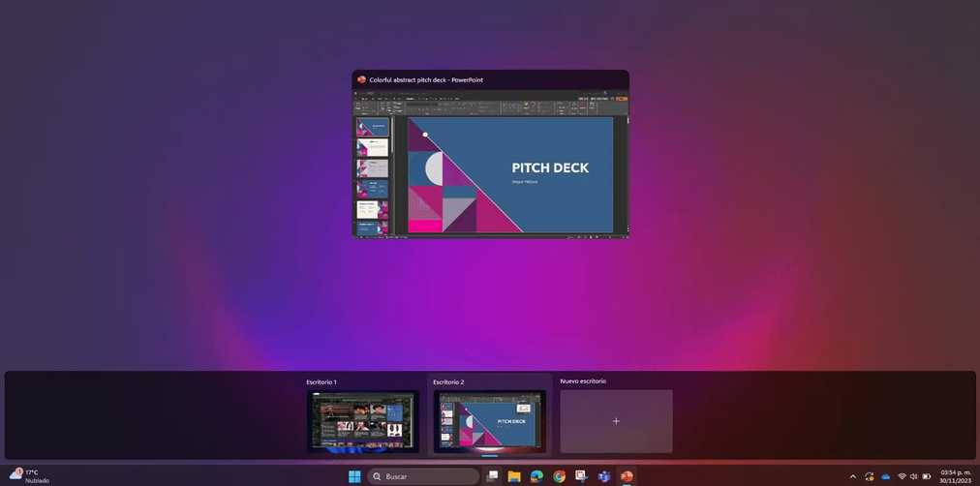Open the weather widget showing 17°C Nublado
Screen dimensions: 980x486
tap(29, 476)
